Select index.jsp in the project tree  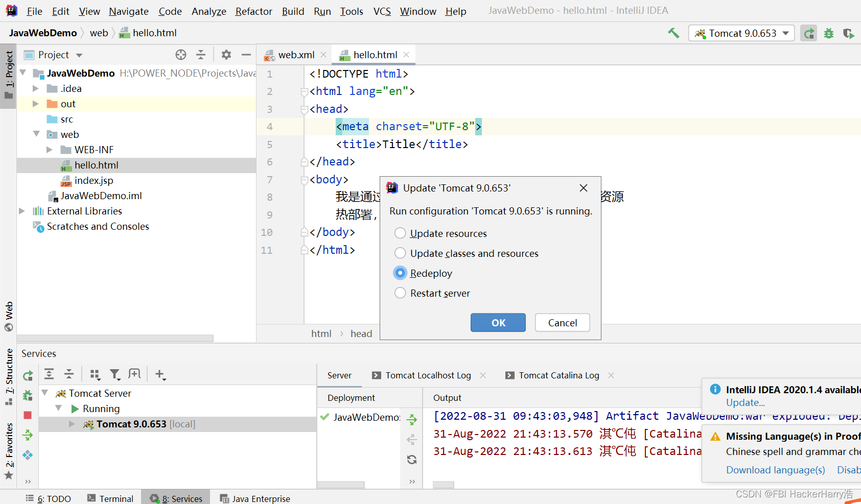point(94,180)
